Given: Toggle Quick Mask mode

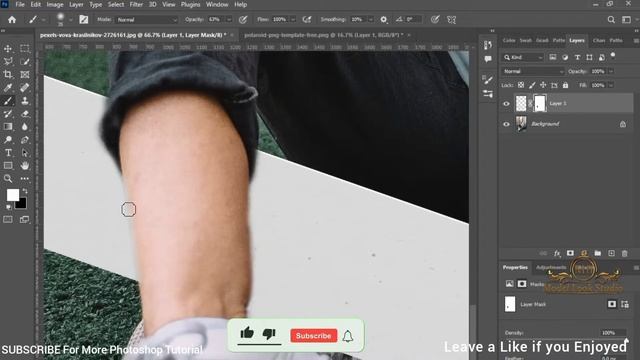Looking at the screenshot, I should pos(8,220).
